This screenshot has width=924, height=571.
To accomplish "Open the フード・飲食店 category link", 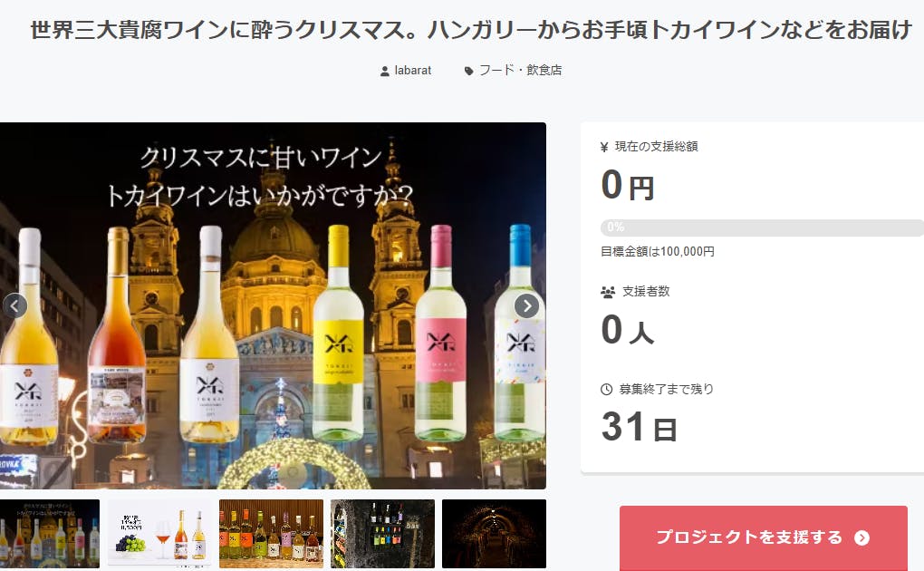I will coord(520,70).
